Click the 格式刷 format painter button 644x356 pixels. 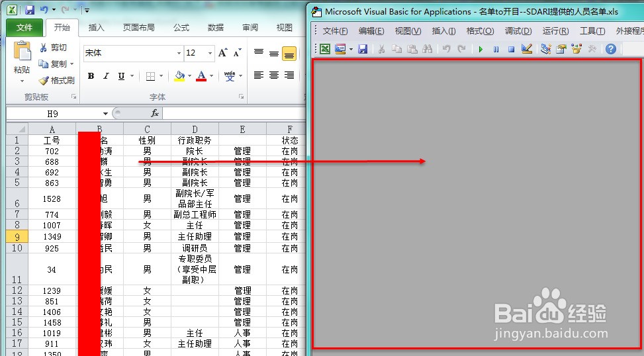point(57,81)
